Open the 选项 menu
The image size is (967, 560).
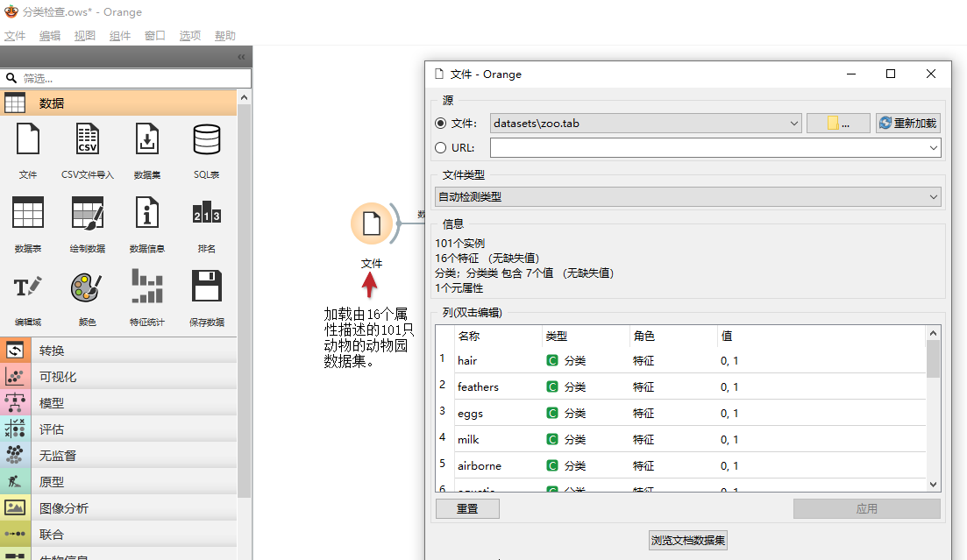coord(190,36)
